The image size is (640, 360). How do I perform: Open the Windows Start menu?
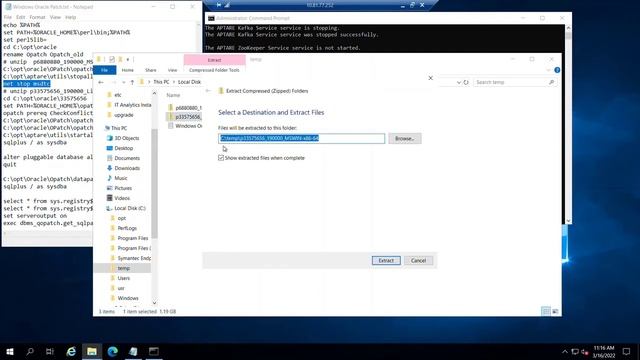click(x=10, y=351)
